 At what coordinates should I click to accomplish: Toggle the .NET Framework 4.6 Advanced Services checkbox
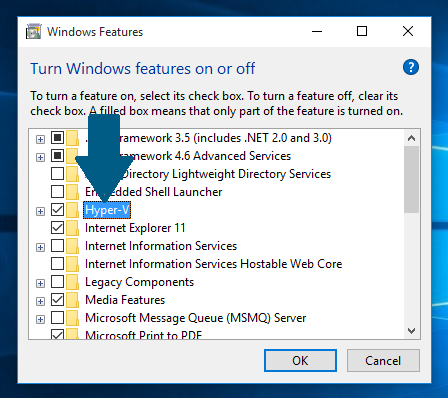pos(57,156)
